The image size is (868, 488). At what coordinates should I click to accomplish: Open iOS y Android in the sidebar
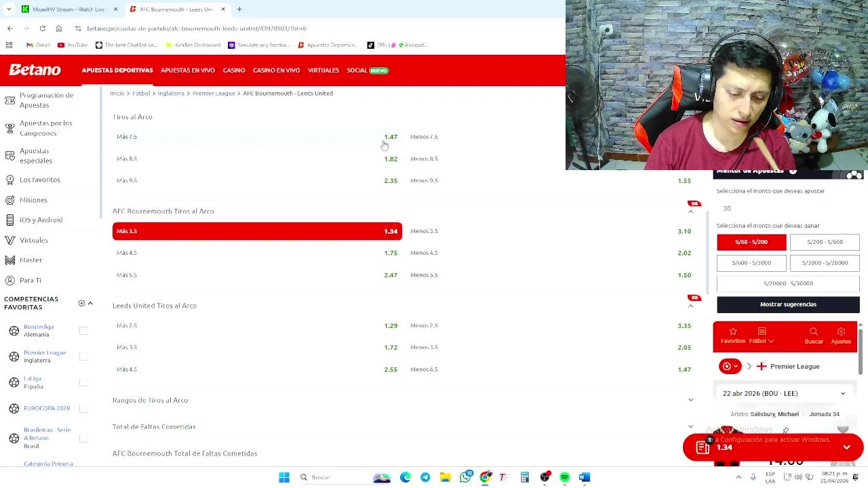pos(41,220)
